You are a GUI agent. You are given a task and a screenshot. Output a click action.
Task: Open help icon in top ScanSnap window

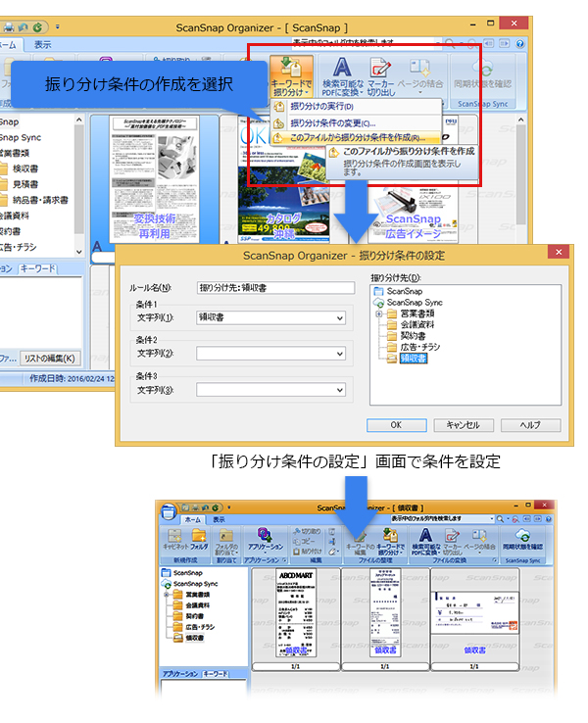point(520,44)
